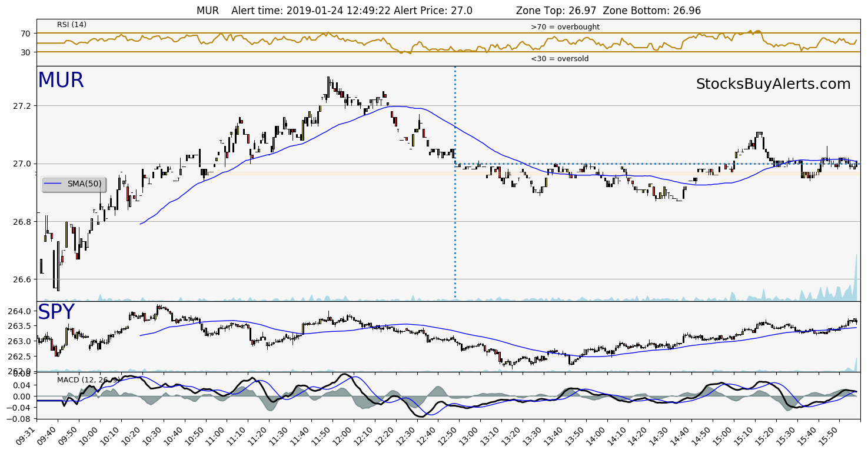Click the '<30 = oversold' annotation
The width and height of the screenshot is (868, 453).
[559, 59]
